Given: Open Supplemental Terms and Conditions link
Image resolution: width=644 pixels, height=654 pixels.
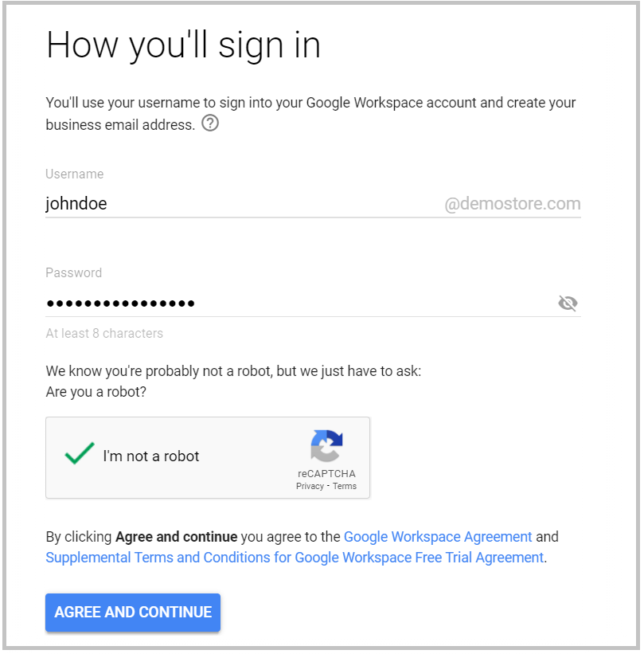Looking at the screenshot, I should [295, 558].
